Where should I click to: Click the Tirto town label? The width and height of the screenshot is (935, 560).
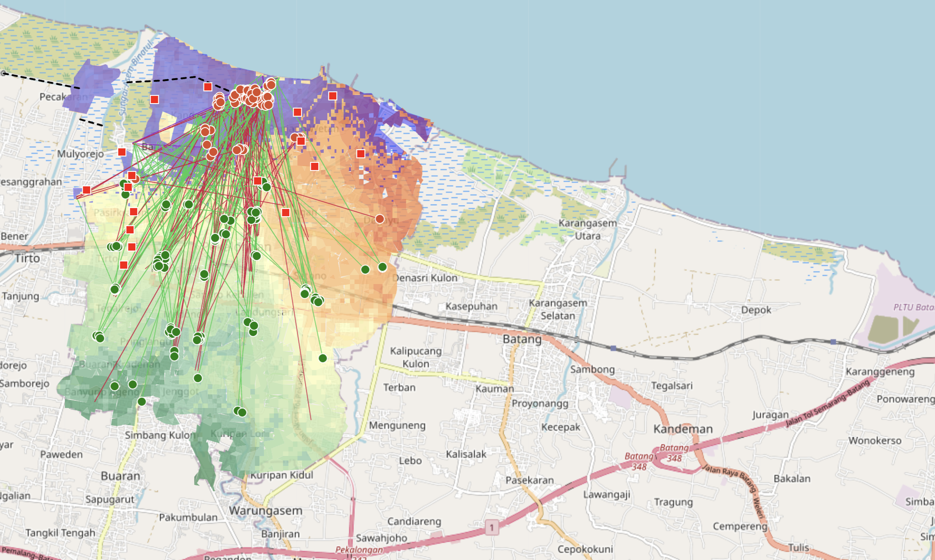point(27,258)
